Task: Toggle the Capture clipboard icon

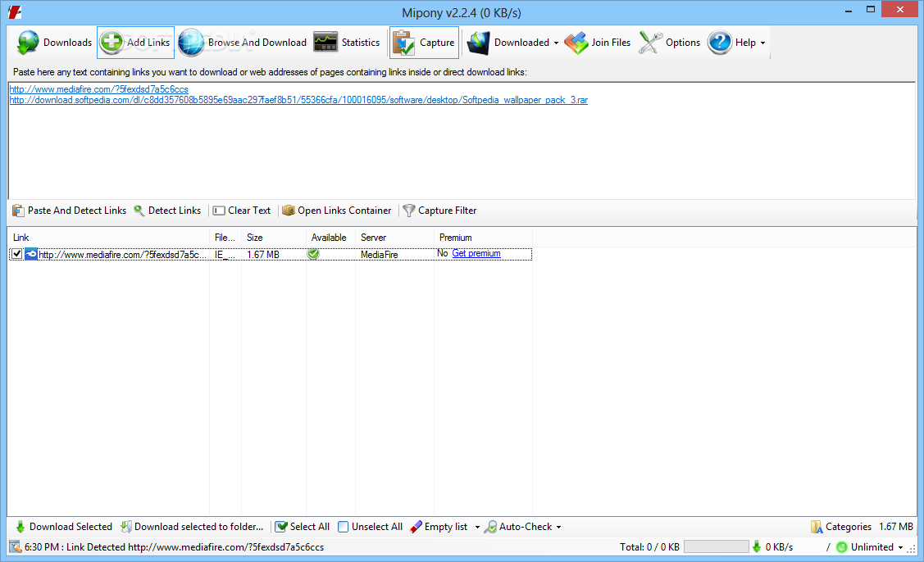Action: pos(403,43)
